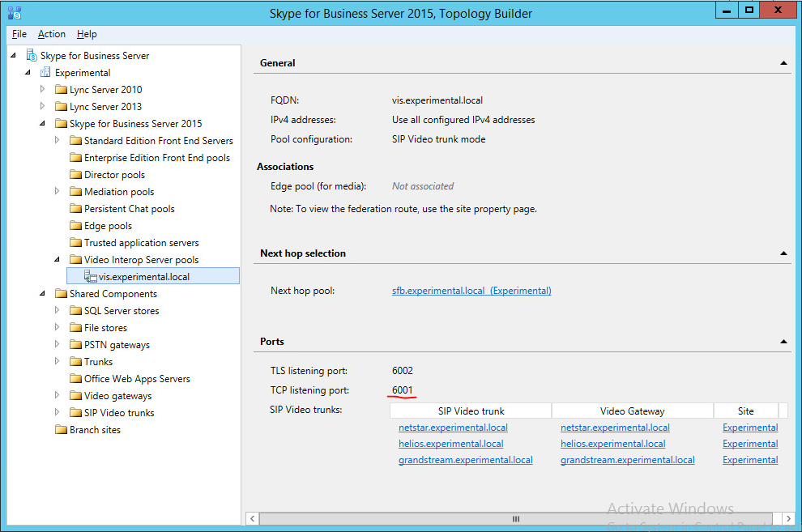802x532 pixels.
Task: Collapse the Video Interop Server pools node
Action: (x=57, y=260)
